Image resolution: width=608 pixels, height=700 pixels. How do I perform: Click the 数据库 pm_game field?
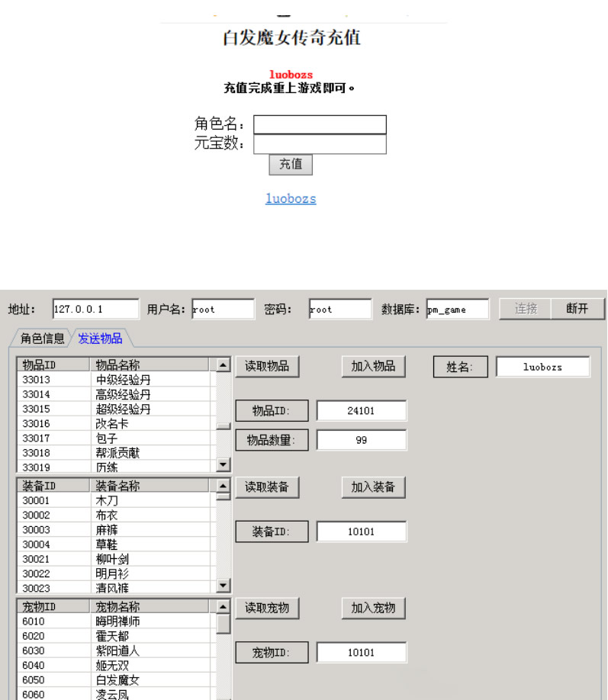457,309
